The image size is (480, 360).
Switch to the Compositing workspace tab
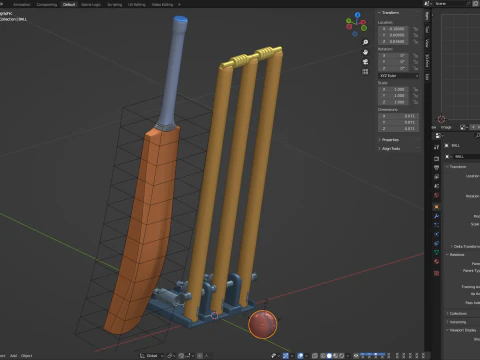pyautogui.click(x=47, y=5)
